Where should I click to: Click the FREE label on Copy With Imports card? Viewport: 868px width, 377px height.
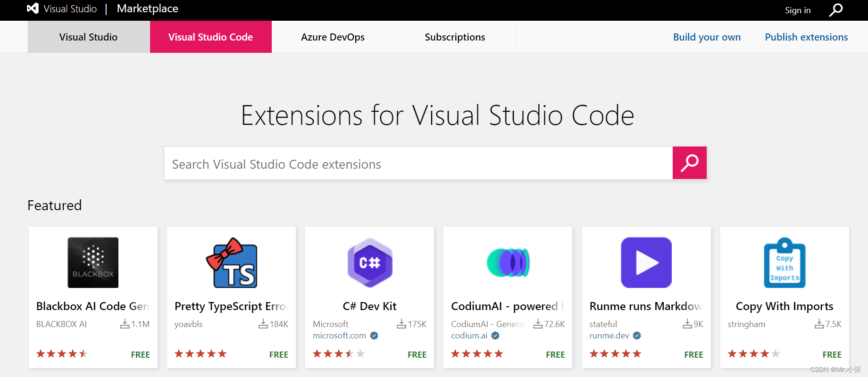click(x=832, y=355)
